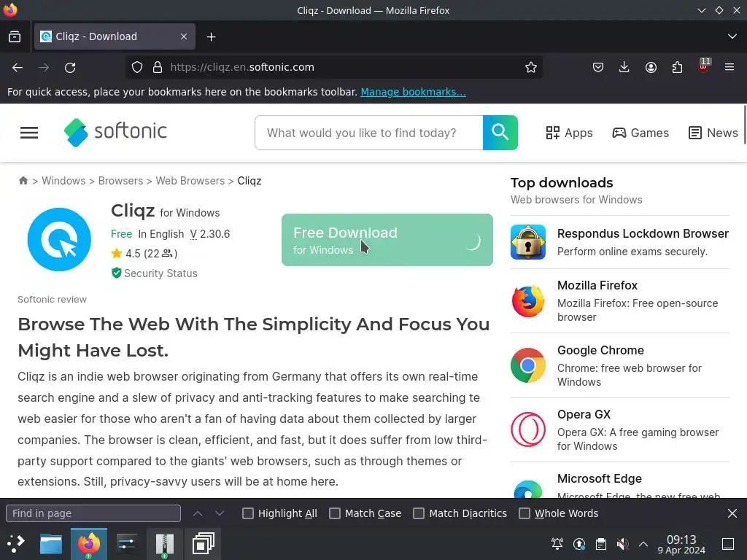The width and height of the screenshot is (747, 560).
Task: Open Windows breadcrumb link
Action: (x=63, y=181)
